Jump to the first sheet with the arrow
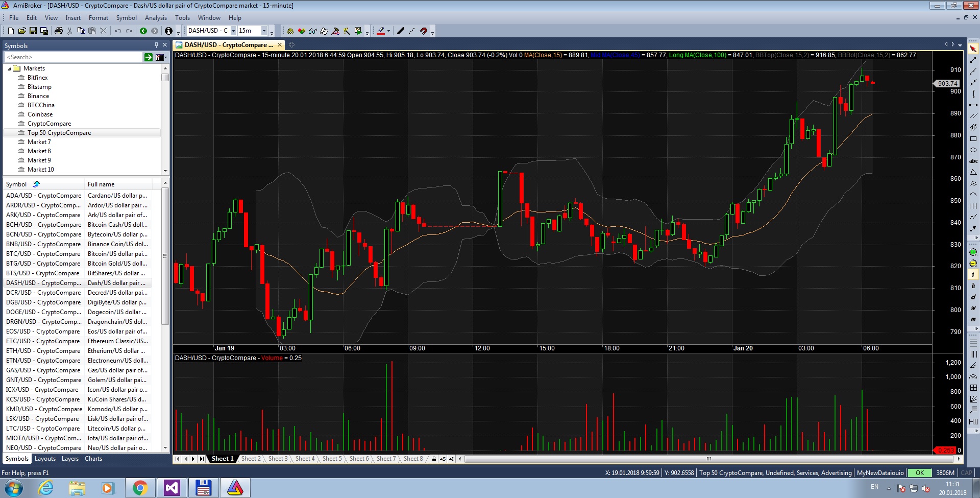Screen dimensions: 980x498 click(x=177, y=459)
